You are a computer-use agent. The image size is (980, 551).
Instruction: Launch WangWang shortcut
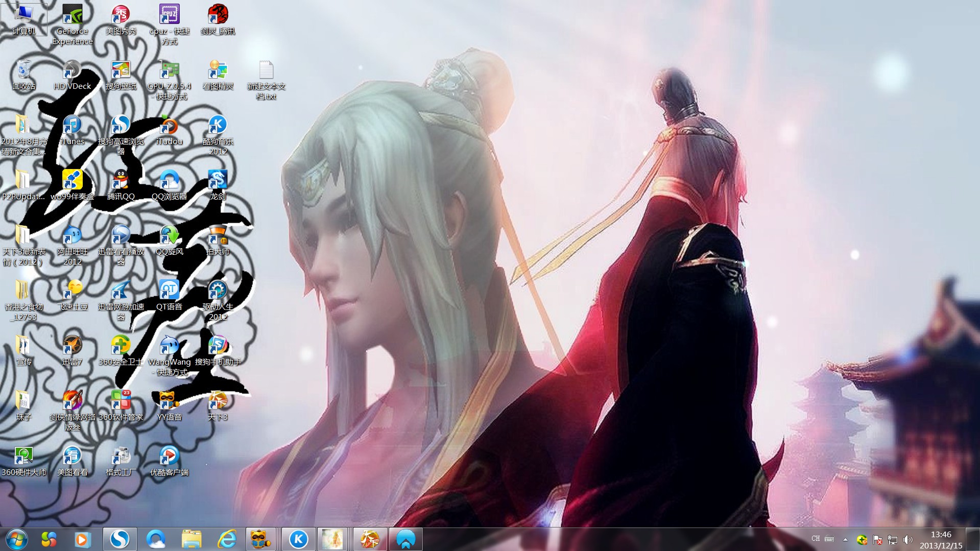pos(169,355)
